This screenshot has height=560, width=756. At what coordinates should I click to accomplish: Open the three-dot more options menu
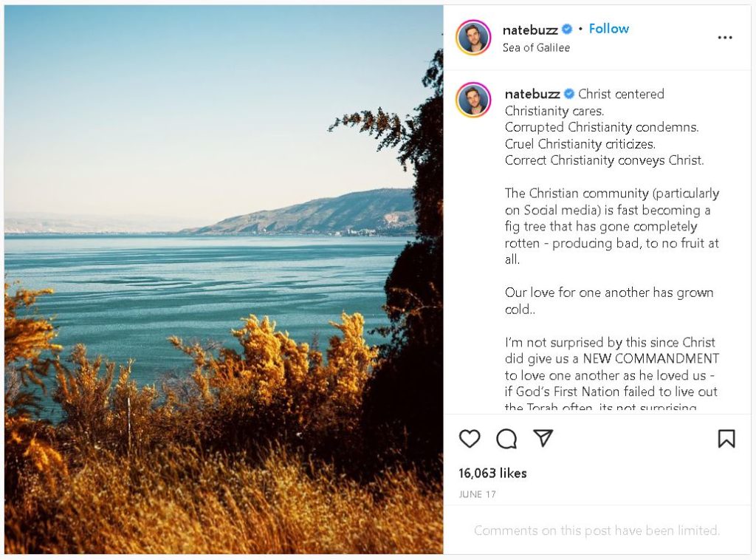tap(725, 38)
